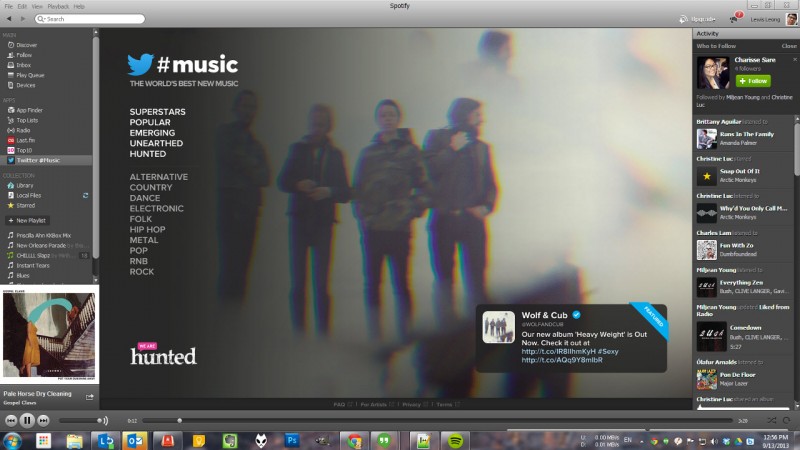
Task: Open Radio in the sidebar
Action: 23,130
